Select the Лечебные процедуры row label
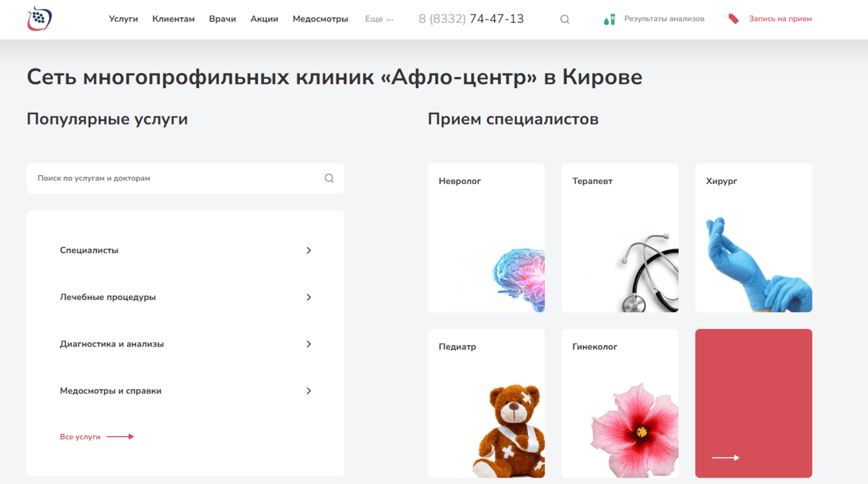This screenshot has width=868, height=484. click(108, 297)
